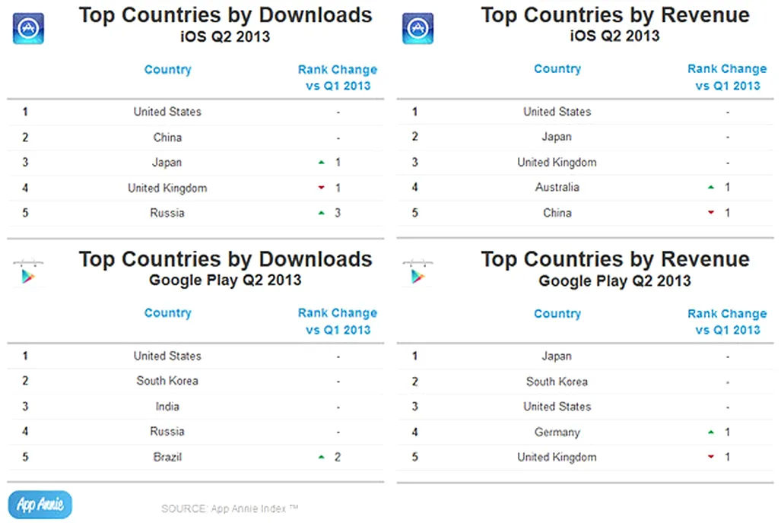The height and width of the screenshot is (532, 781).
Task: Click red down arrow in China's iOS revenue row
Action: click(711, 214)
